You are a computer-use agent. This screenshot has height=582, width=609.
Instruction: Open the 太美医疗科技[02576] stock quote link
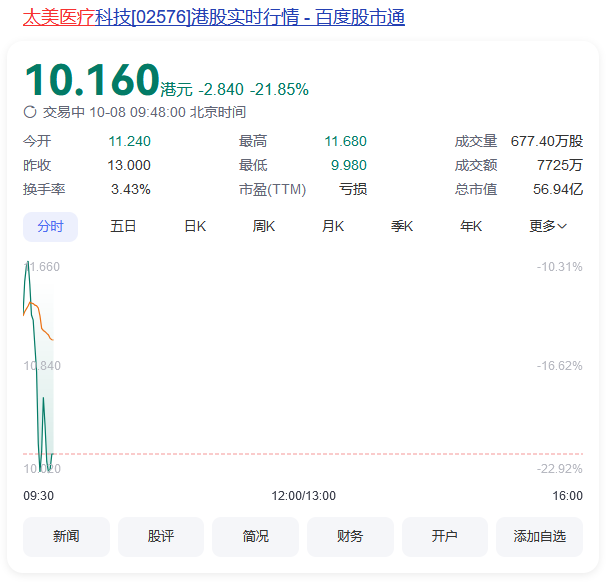214,17
